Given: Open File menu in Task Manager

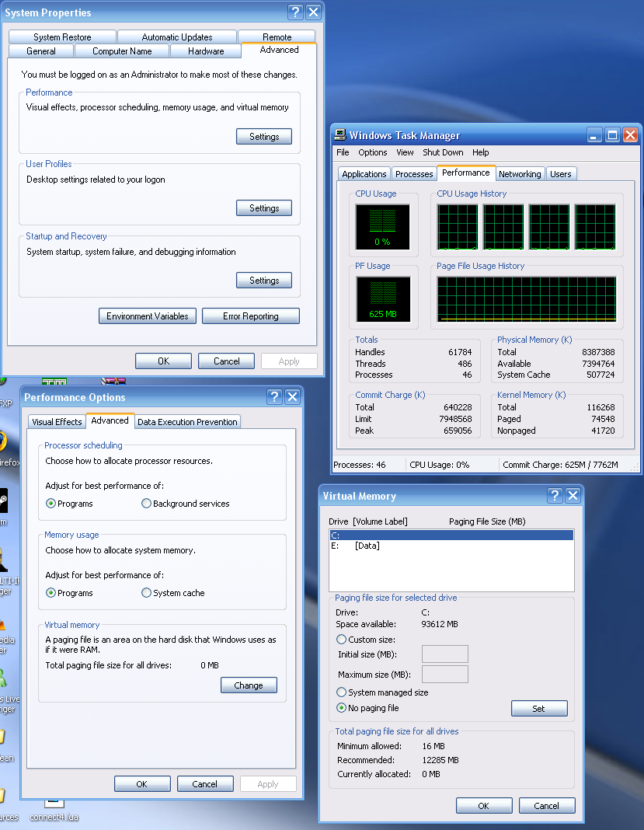Looking at the screenshot, I should coord(343,152).
